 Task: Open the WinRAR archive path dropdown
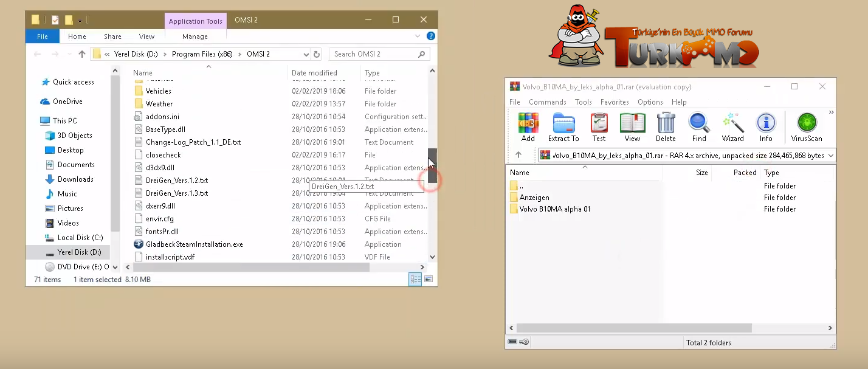pyautogui.click(x=830, y=156)
